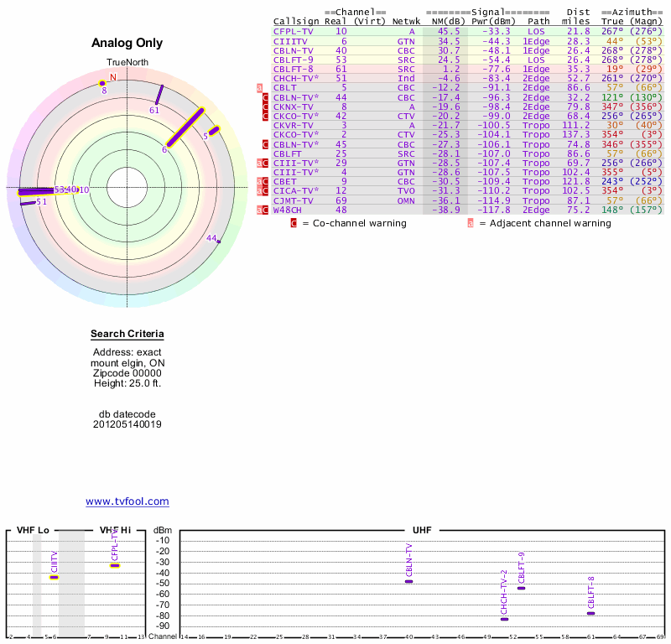Viewport: 671px width, 644px height.
Task: Select the channel 61 bar on radar plot
Action: [158, 95]
